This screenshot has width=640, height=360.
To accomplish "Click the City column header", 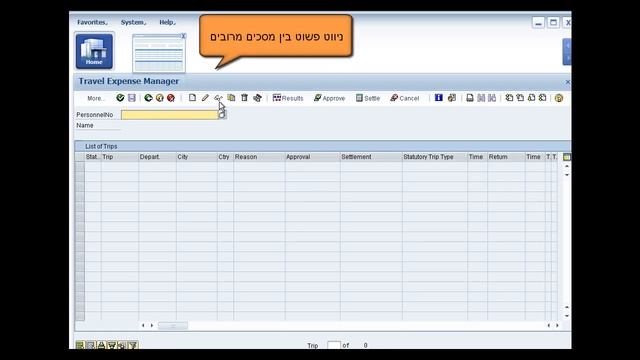I will tap(197, 157).
